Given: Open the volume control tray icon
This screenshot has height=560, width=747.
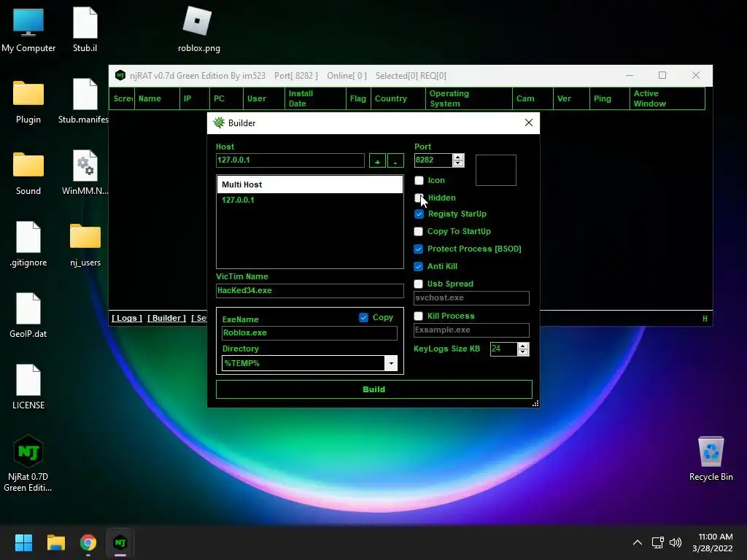Looking at the screenshot, I should pos(676,542).
